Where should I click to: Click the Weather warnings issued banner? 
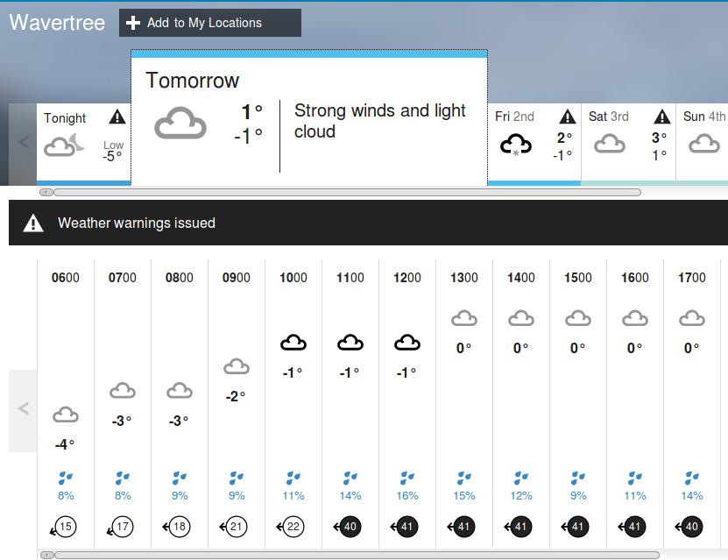pyautogui.click(x=368, y=223)
